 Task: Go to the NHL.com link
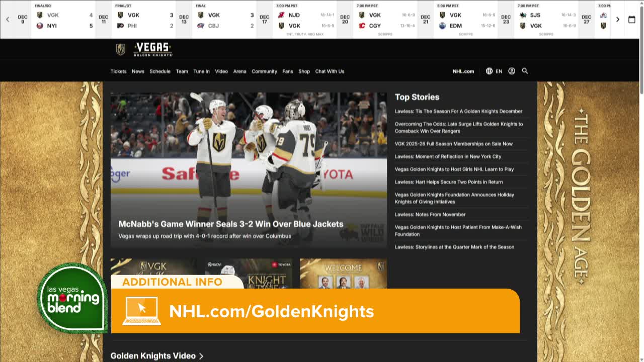click(x=463, y=71)
